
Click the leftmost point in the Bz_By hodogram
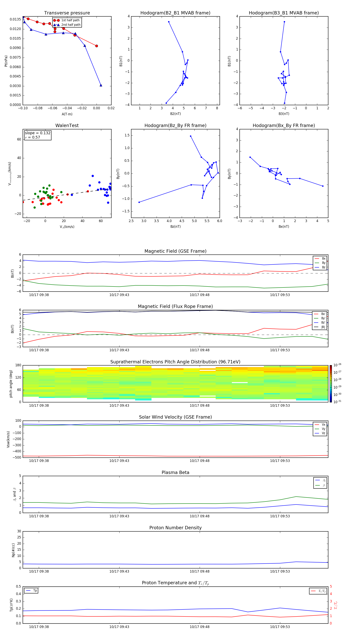tap(139, 202)
